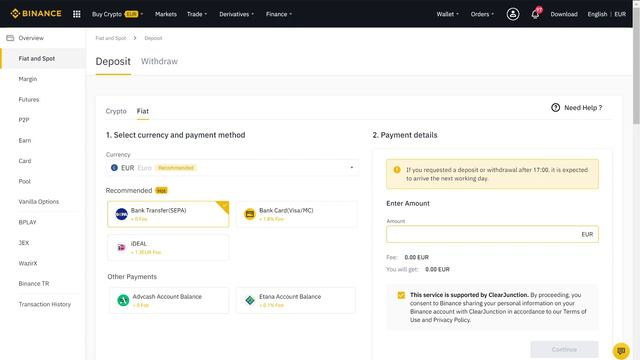This screenshot has height=360, width=640.
Task: Click the Amount input field
Action: pos(492,234)
